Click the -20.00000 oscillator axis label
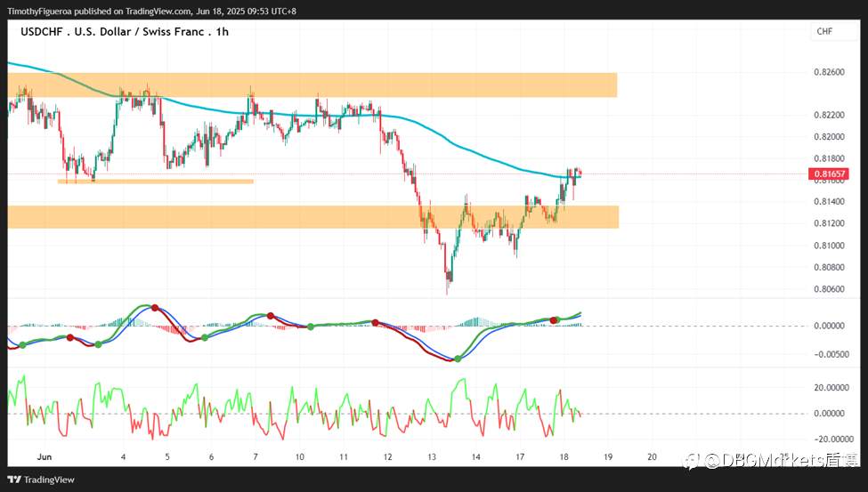Screen dimensions: 868x492 pyautogui.click(x=832, y=439)
